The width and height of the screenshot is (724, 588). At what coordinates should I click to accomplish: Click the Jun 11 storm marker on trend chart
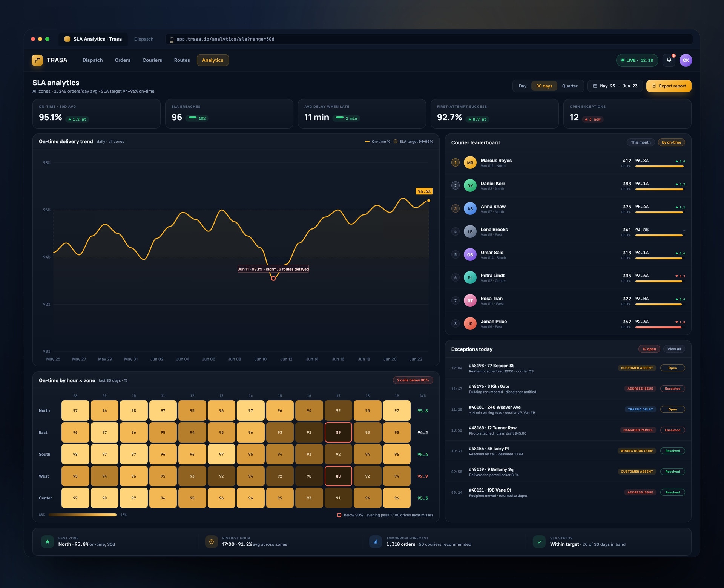coord(273,279)
